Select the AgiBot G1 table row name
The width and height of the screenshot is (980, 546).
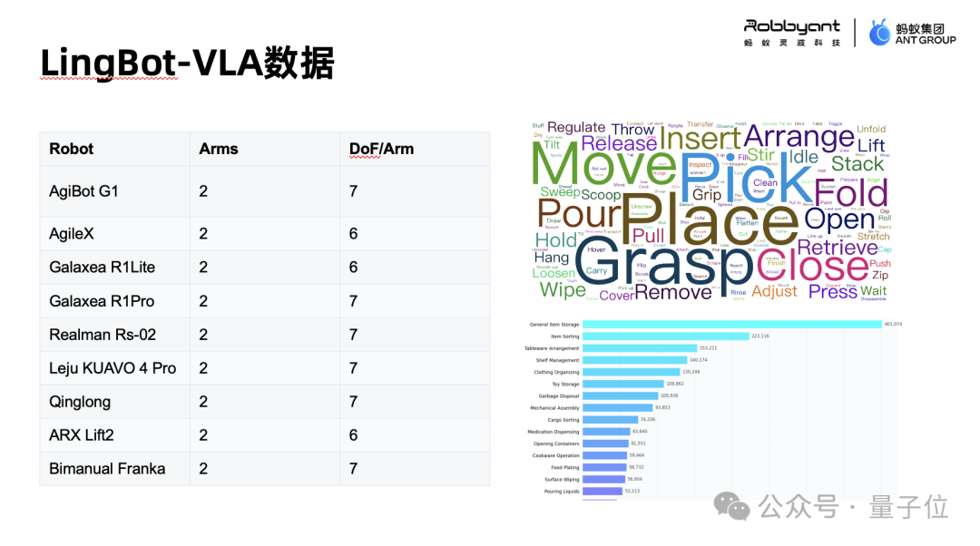point(83,191)
